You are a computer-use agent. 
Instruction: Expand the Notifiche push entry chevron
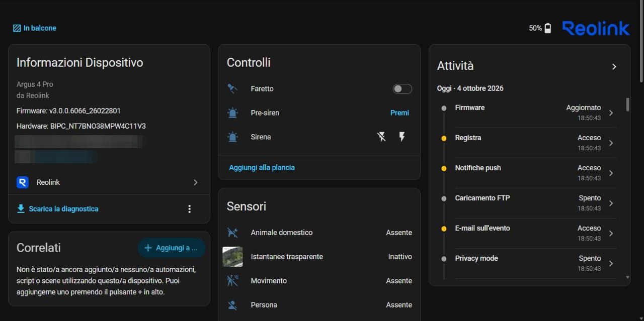[611, 173]
